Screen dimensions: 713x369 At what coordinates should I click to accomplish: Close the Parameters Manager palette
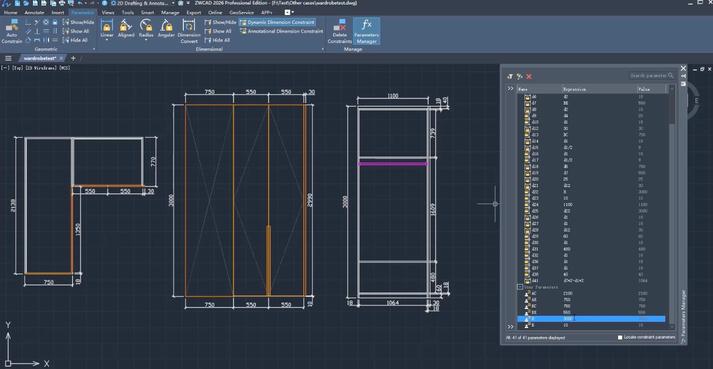tap(683, 68)
